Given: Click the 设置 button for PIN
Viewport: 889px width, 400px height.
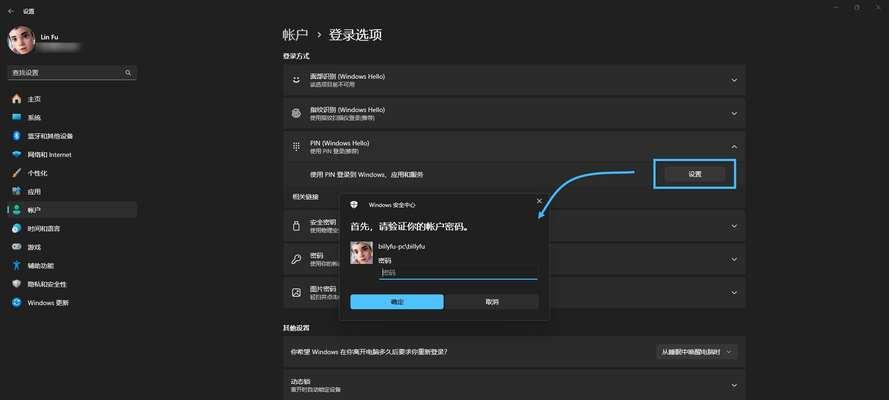Looking at the screenshot, I should coord(695,174).
